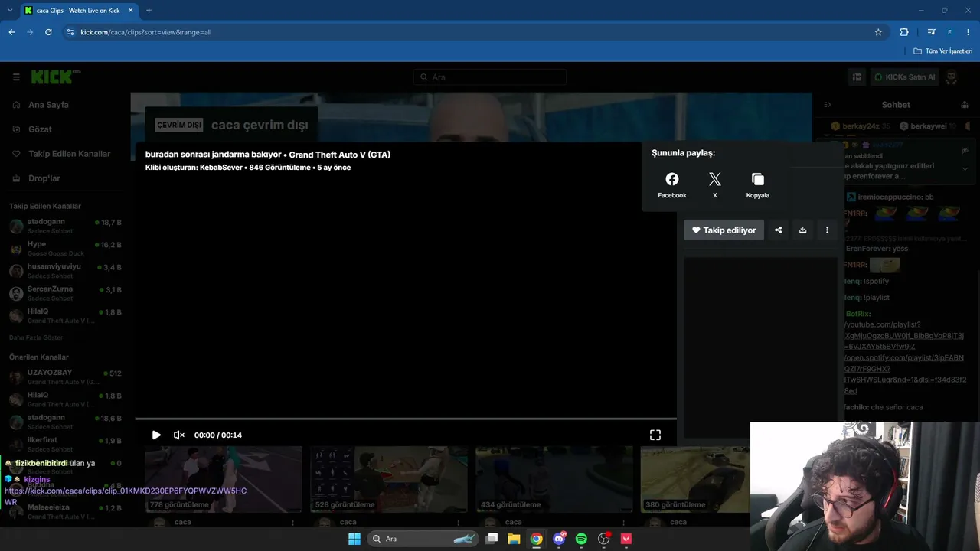
Task: Reload the page in Chrome
Action: [48, 32]
